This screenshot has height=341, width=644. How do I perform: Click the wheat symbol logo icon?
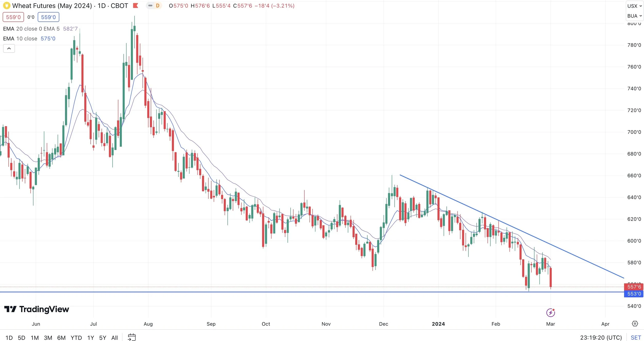pos(6,5)
